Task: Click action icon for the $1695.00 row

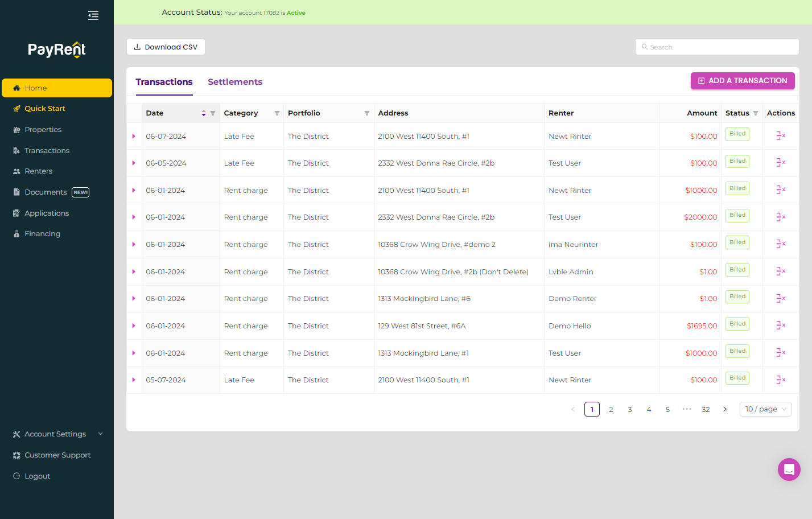Action: pyautogui.click(x=781, y=325)
